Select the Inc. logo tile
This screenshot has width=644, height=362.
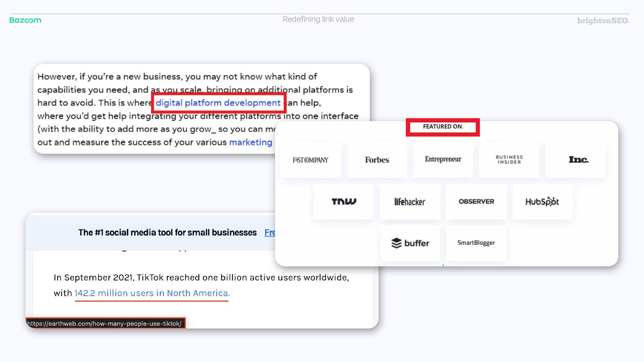point(578,160)
